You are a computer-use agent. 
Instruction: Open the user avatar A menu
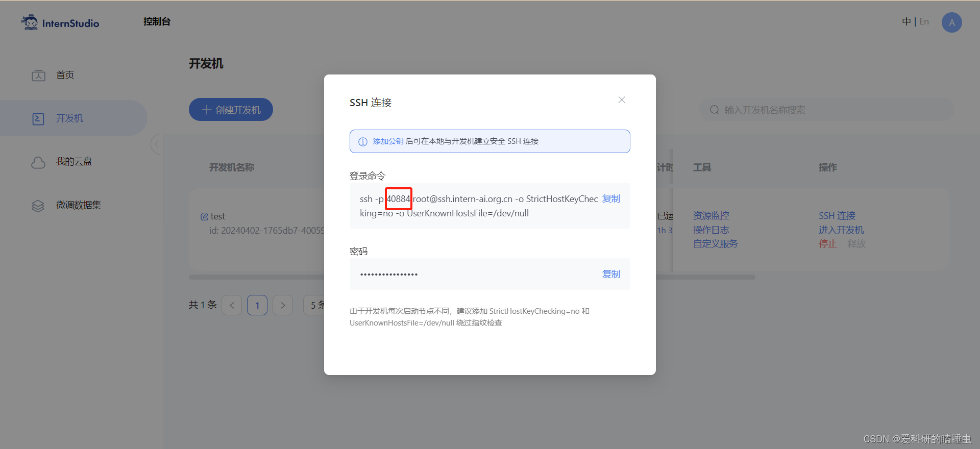tap(952, 22)
